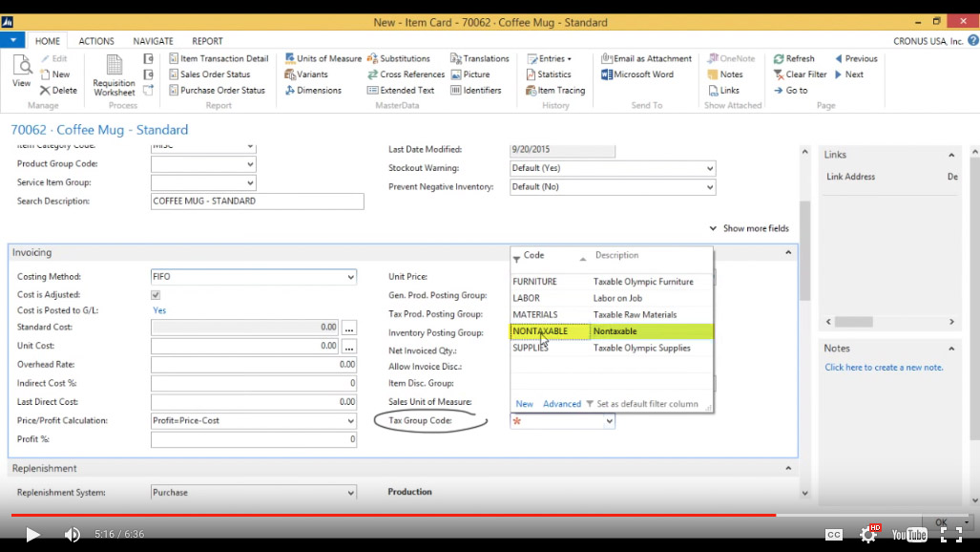Open Entries dropdown in History group

point(550,58)
